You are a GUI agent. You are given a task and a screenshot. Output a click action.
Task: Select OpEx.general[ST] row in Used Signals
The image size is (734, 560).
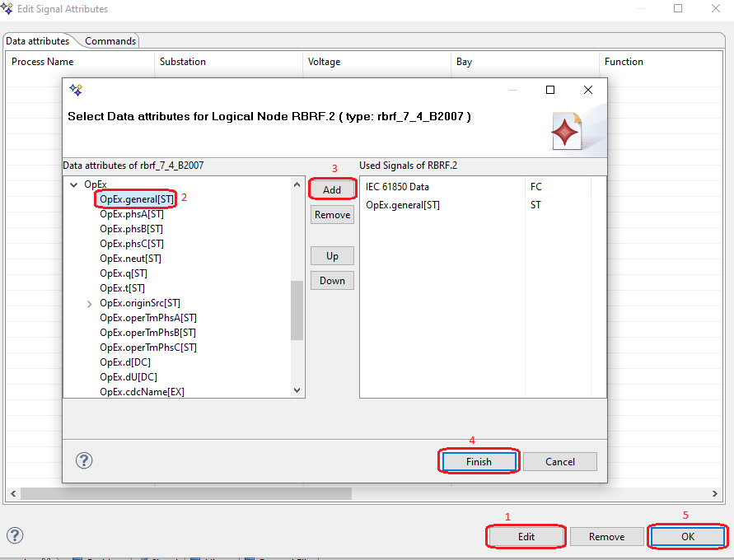[x=403, y=205]
